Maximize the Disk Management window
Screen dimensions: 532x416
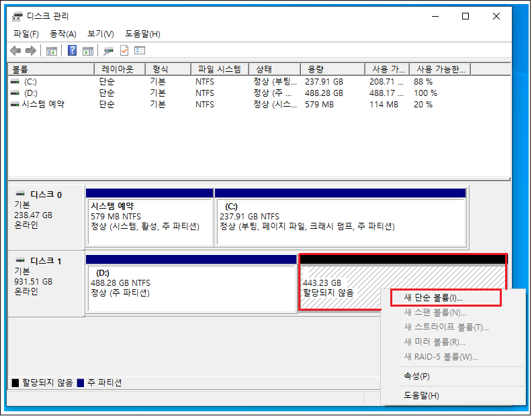tap(465, 16)
